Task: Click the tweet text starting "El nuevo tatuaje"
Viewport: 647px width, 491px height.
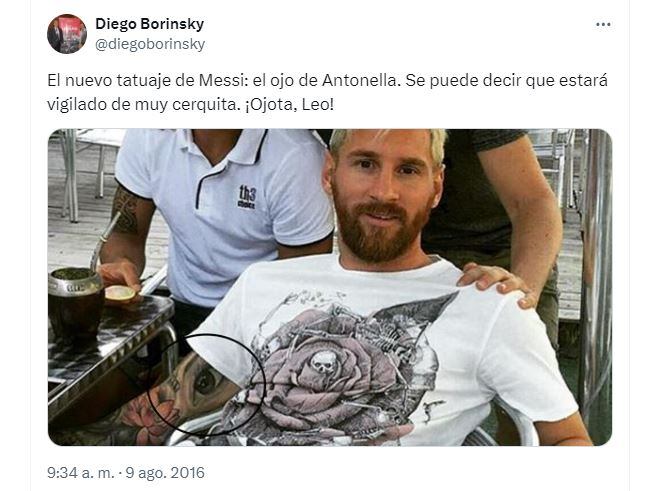Action: 327,92
